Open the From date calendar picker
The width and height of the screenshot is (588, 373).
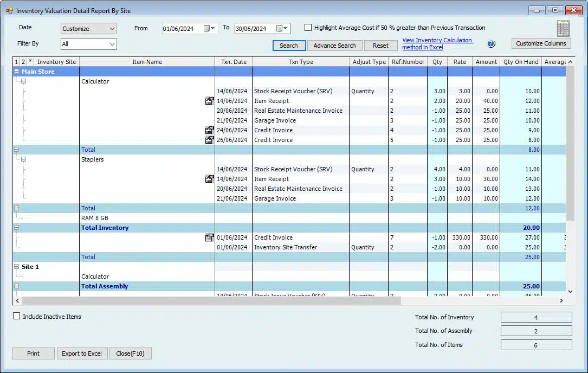click(209, 29)
